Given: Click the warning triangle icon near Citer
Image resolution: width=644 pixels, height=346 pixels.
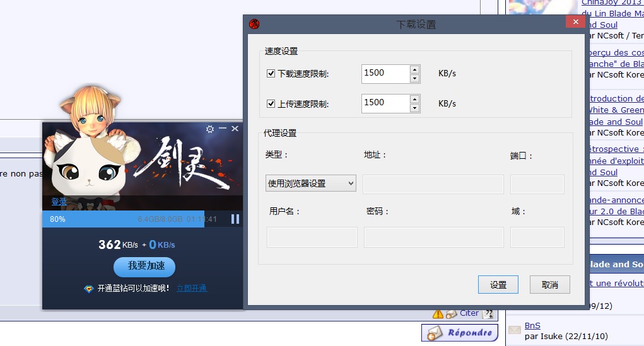Looking at the screenshot, I should 438,314.
